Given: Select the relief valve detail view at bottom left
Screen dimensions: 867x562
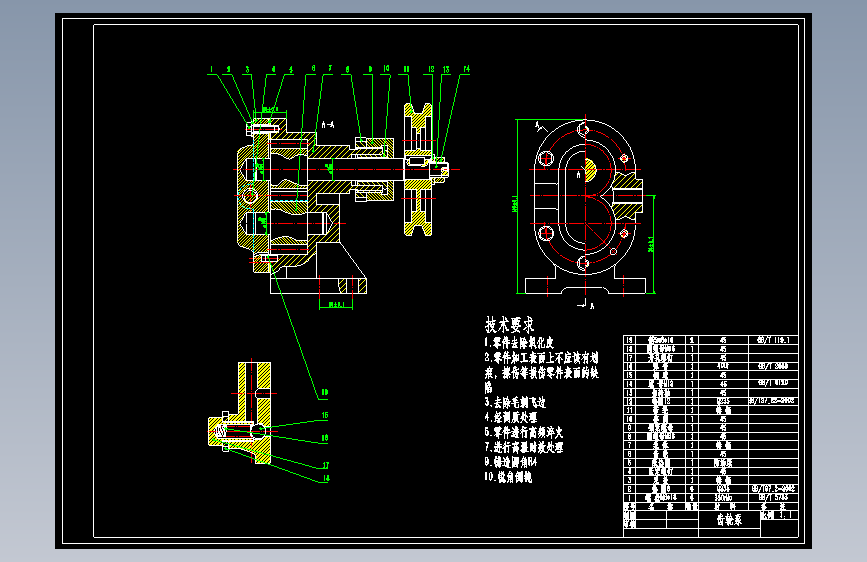Looking at the screenshot, I should tap(241, 413).
